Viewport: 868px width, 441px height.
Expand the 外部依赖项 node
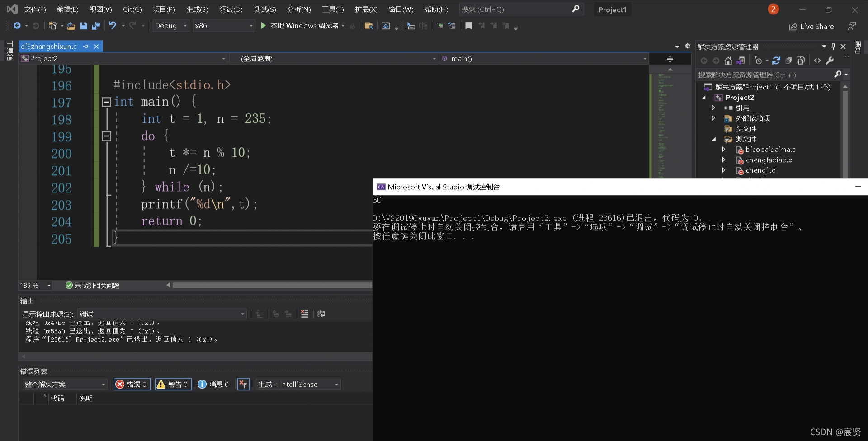coord(713,118)
